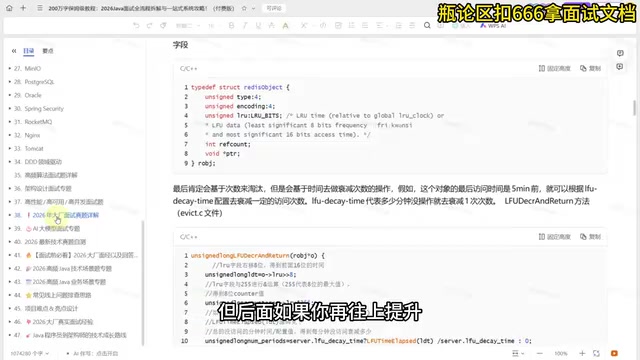Pick the font color A
The height and width of the screenshot is (360, 640).
(285, 25)
